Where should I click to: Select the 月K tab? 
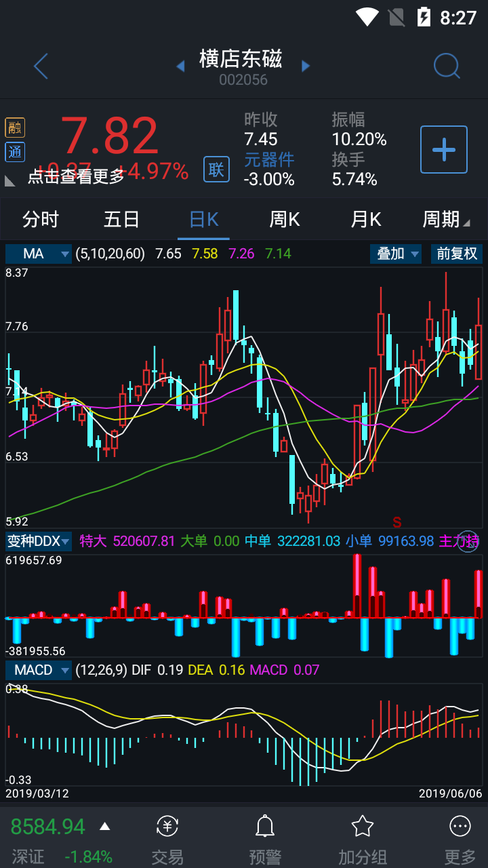[x=366, y=219]
